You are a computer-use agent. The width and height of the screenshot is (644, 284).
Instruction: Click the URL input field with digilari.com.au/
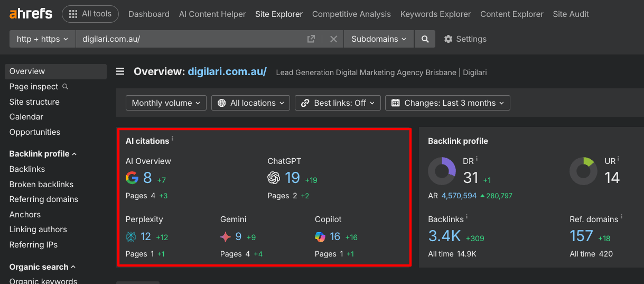click(x=190, y=39)
